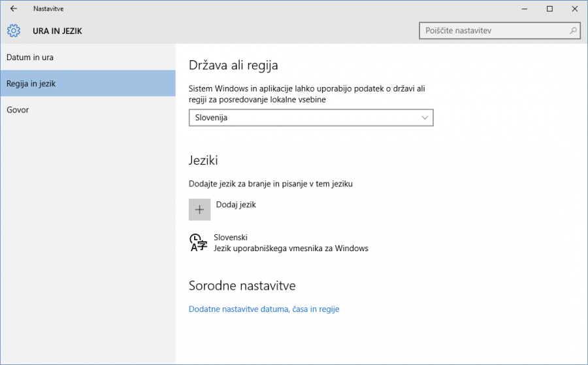
Task: Switch to the Govor section
Action: [x=18, y=110]
